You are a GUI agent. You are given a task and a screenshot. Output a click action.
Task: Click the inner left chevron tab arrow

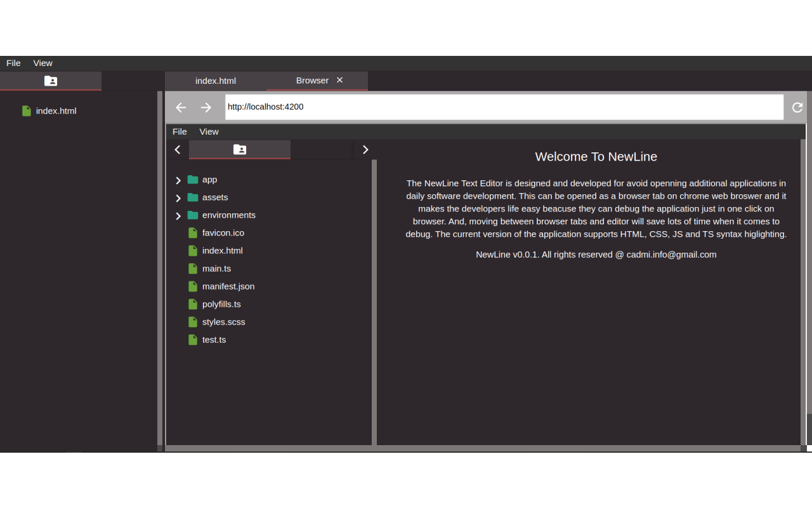tap(178, 149)
